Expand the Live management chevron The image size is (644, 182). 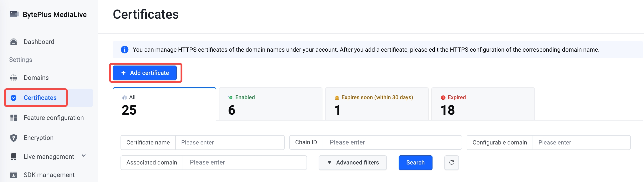[x=84, y=156]
